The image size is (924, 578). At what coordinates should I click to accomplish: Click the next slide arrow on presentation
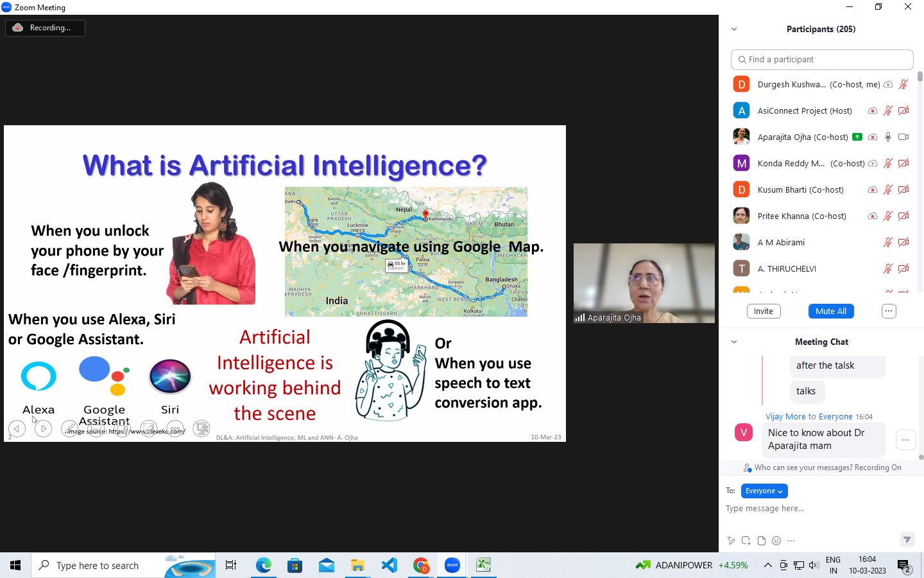click(43, 428)
